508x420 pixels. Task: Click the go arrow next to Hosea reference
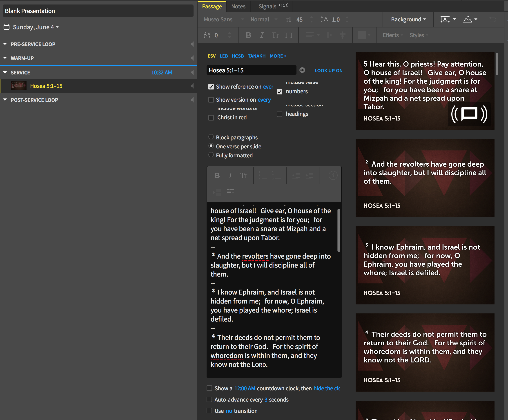302,70
